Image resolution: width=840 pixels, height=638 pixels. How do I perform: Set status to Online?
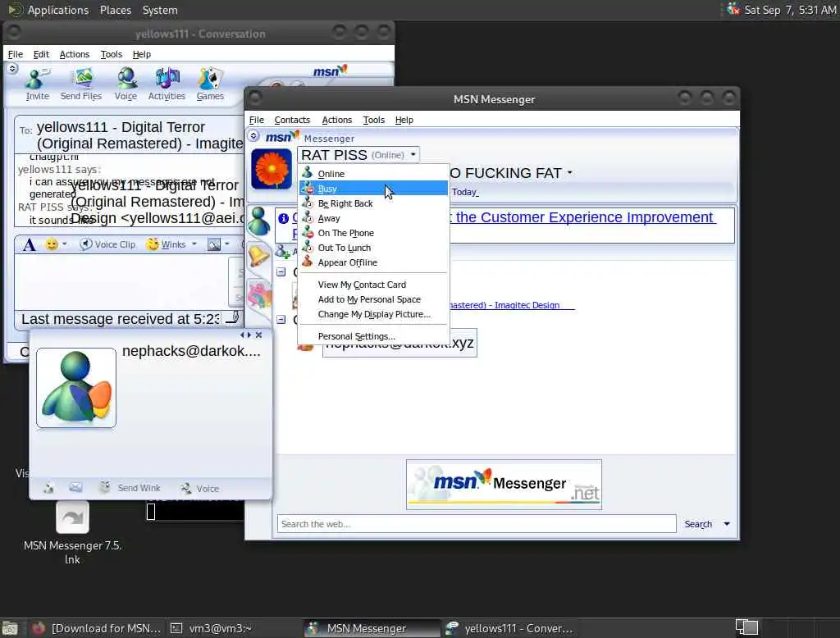click(x=373, y=174)
